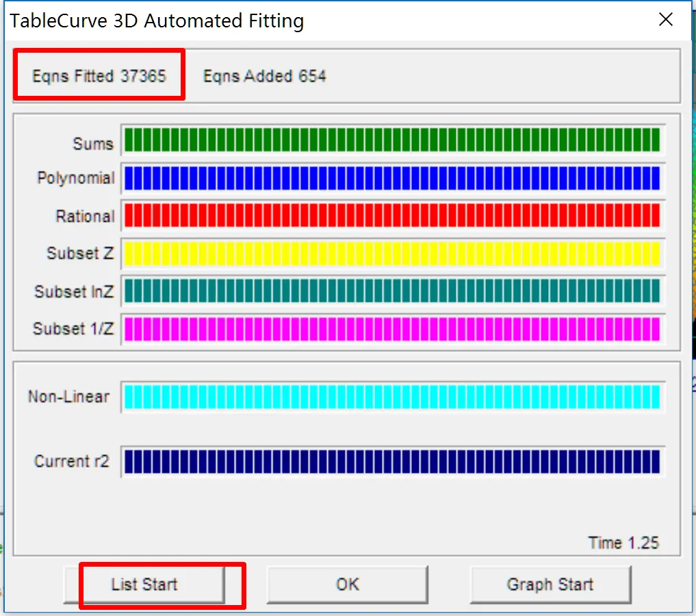Click the blue Polynomial progress bar
This screenshot has height=616, width=696.
(x=392, y=178)
